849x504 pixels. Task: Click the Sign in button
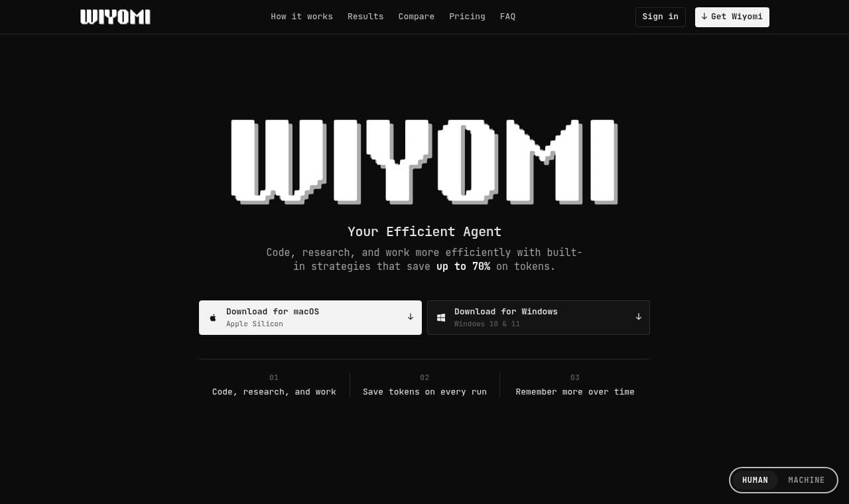(661, 17)
